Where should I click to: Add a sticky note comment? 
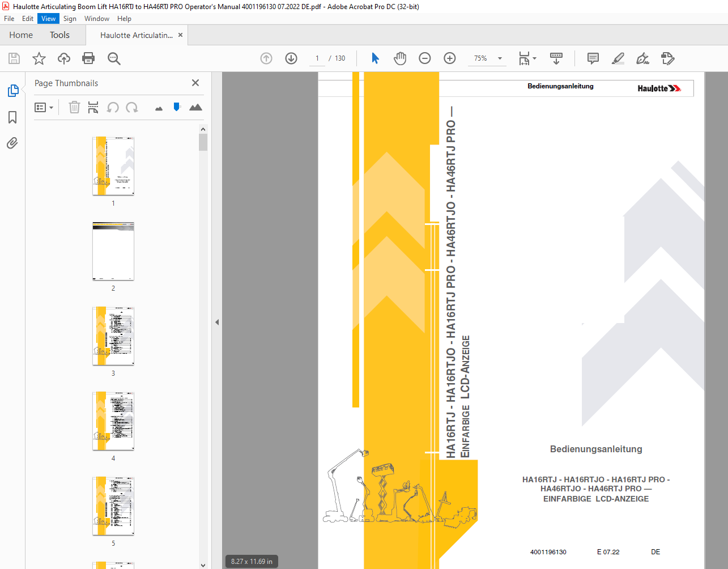coord(593,58)
